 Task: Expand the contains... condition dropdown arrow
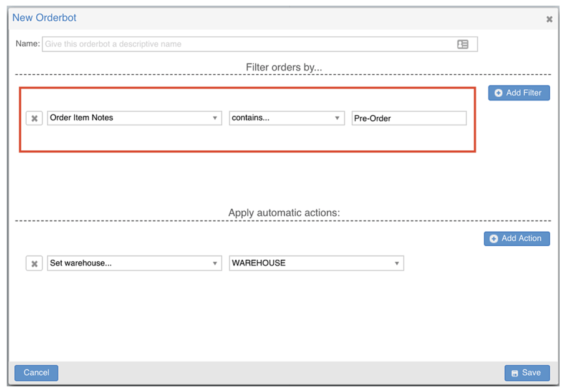[x=337, y=118]
